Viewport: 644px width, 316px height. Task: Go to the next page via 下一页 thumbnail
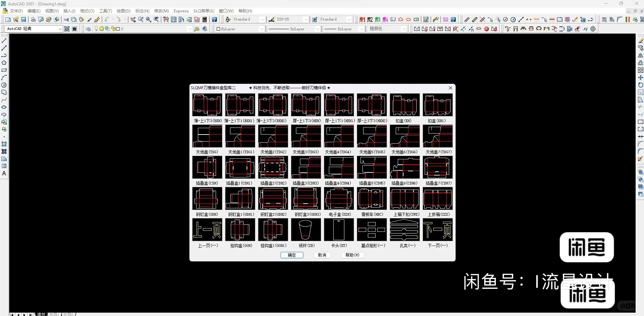438,230
